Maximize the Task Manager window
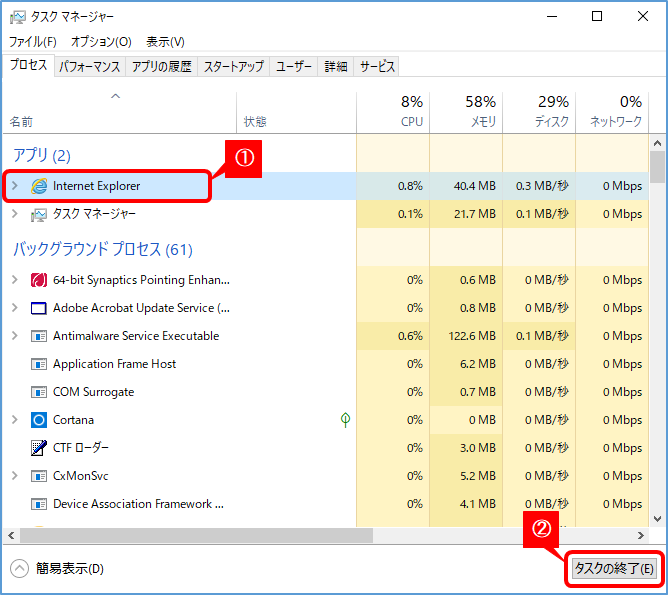This screenshot has height=595, width=668. click(597, 16)
